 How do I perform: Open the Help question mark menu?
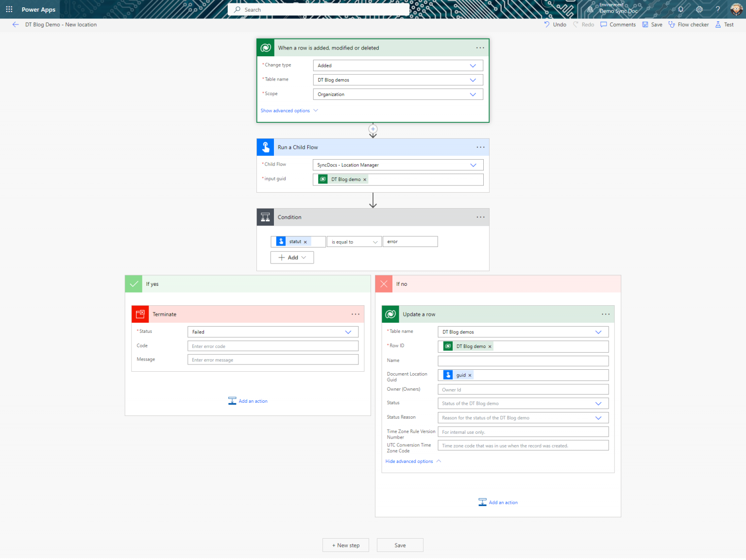click(717, 9)
